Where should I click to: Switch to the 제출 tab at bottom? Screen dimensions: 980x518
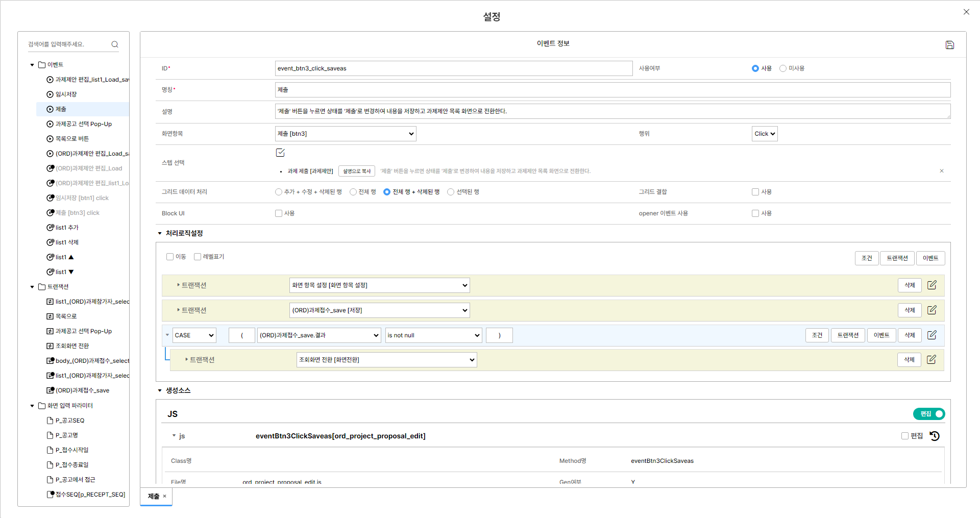(154, 496)
